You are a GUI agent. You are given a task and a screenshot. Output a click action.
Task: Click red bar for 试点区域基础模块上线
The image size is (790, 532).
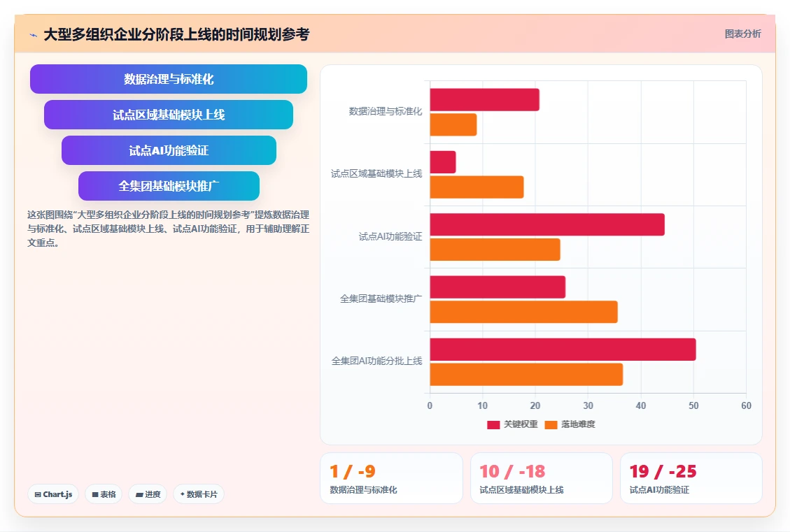point(442,162)
